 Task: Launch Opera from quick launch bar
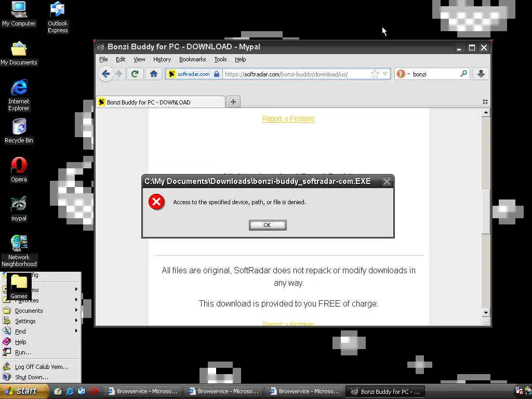pos(94,391)
